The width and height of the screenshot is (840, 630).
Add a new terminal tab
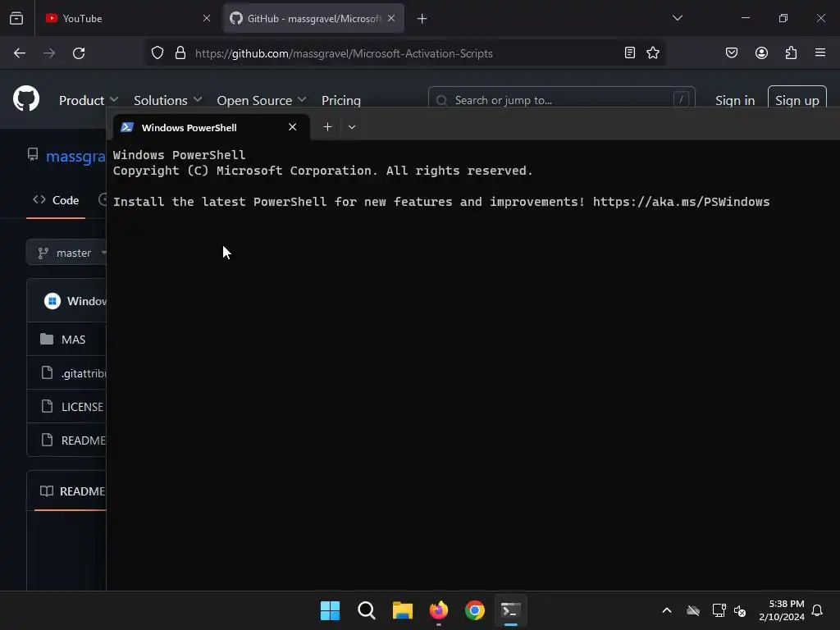(x=328, y=127)
